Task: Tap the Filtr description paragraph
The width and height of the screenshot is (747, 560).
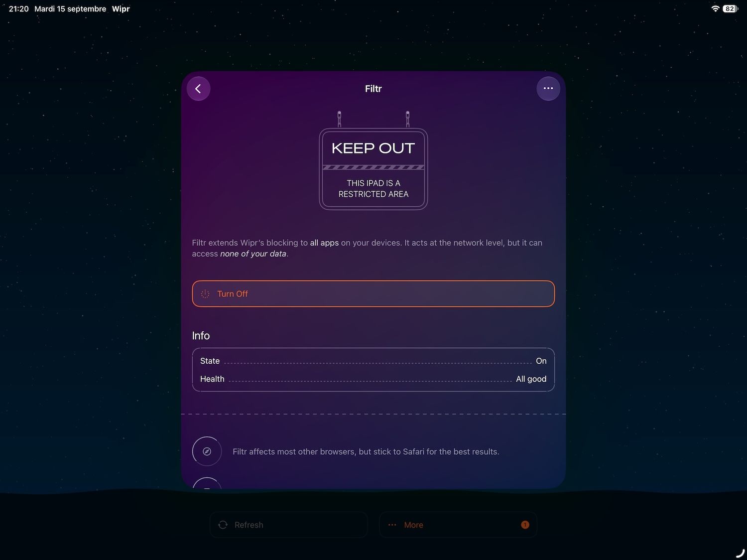Action: [368, 248]
